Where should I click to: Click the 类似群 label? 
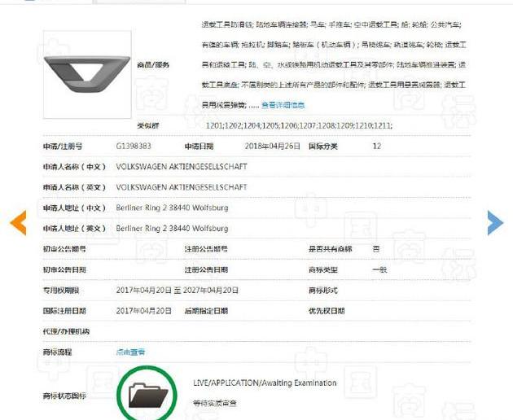(x=148, y=125)
